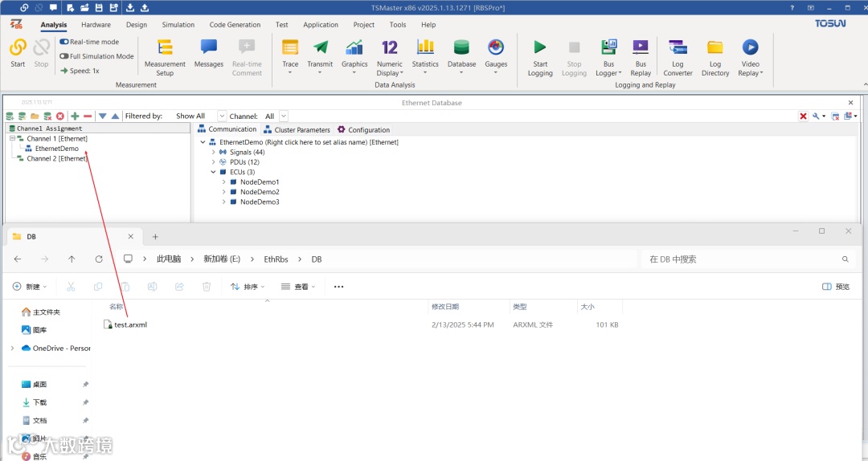
Task: Click the blue move-down triangle icon
Action: [x=102, y=116]
